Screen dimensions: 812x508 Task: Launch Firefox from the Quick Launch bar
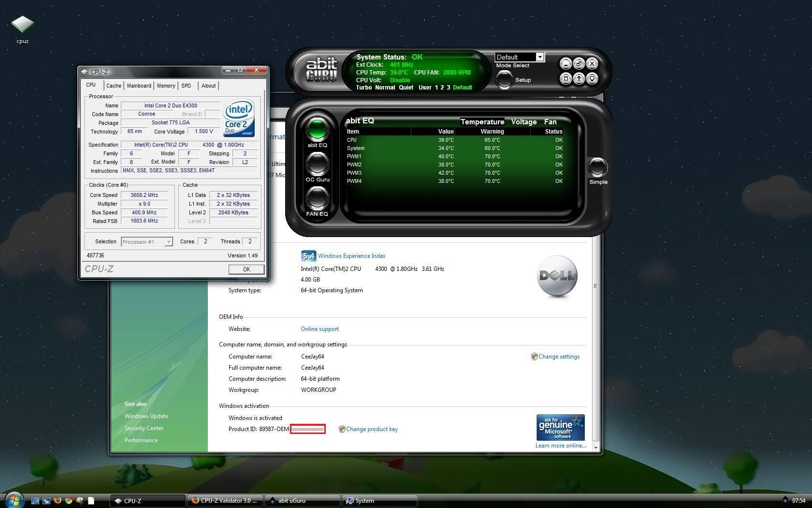click(58, 501)
